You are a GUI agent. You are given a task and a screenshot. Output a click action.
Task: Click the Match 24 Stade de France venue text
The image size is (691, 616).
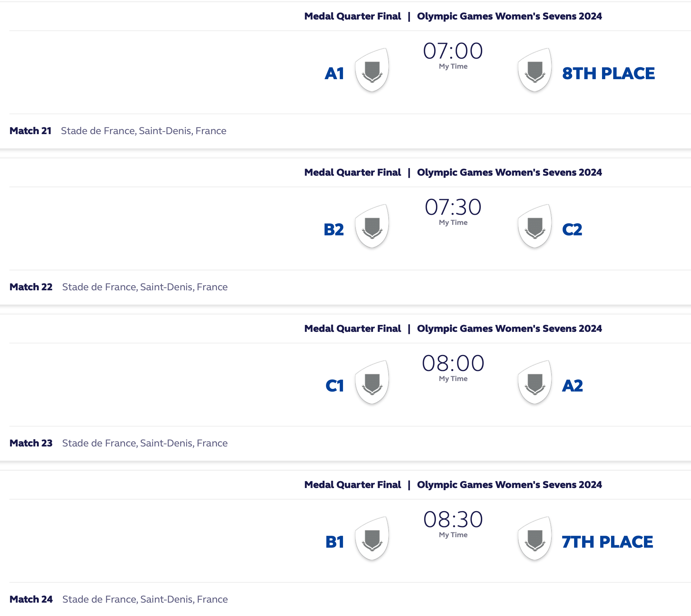point(145,599)
